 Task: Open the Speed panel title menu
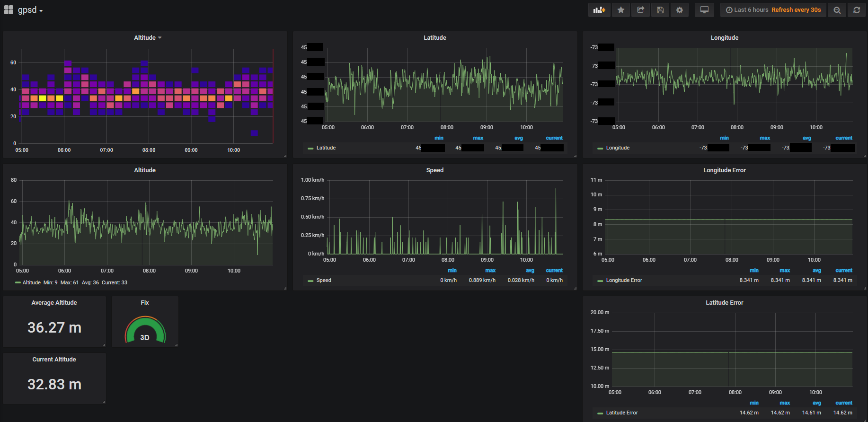434,170
